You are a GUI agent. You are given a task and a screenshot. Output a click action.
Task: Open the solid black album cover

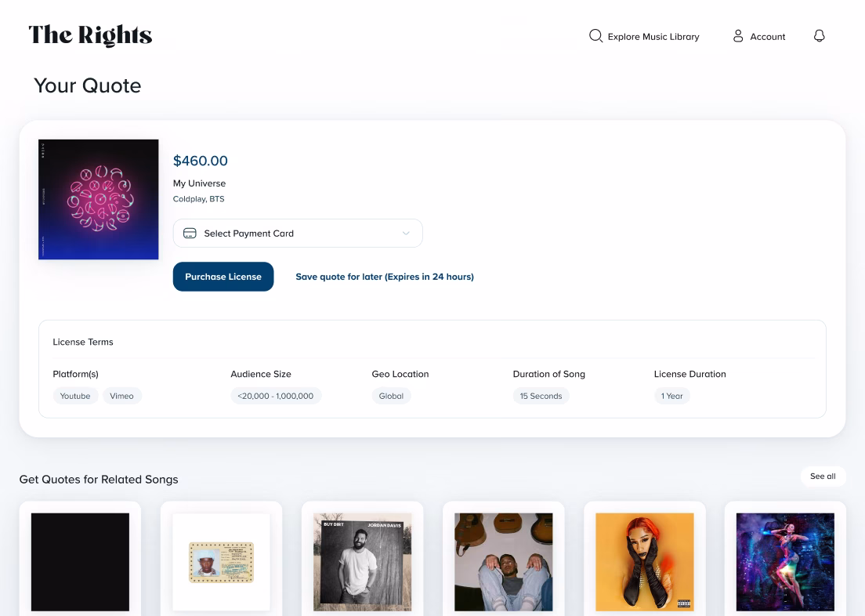point(80,562)
